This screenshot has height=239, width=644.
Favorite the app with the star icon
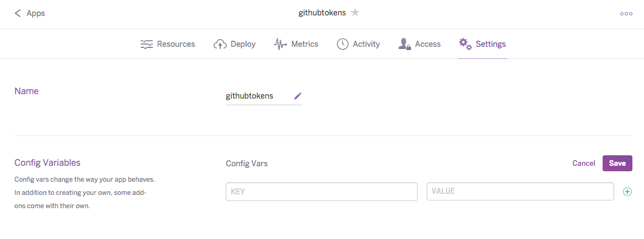point(355,13)
